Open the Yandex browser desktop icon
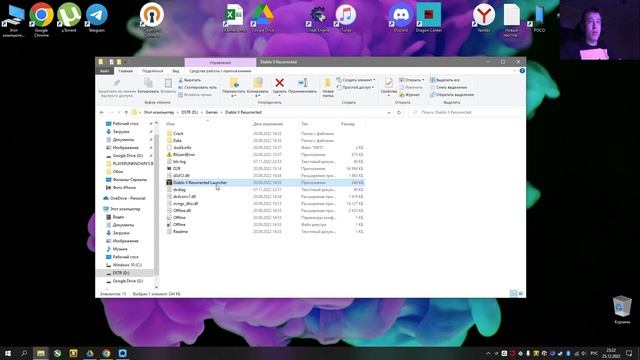This screenshot has height=360, width=640. tap(484, 17)
